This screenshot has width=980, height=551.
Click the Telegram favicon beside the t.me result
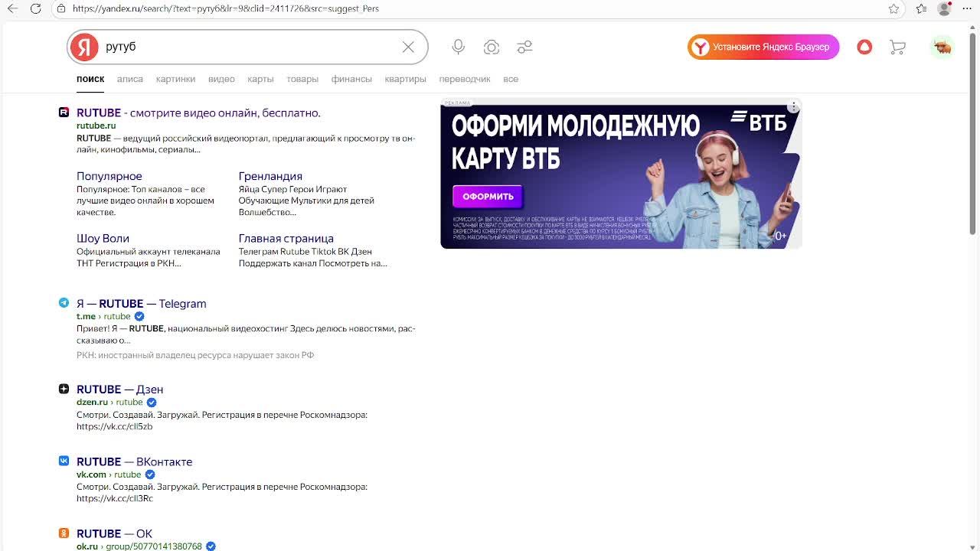tap(64, 303)
